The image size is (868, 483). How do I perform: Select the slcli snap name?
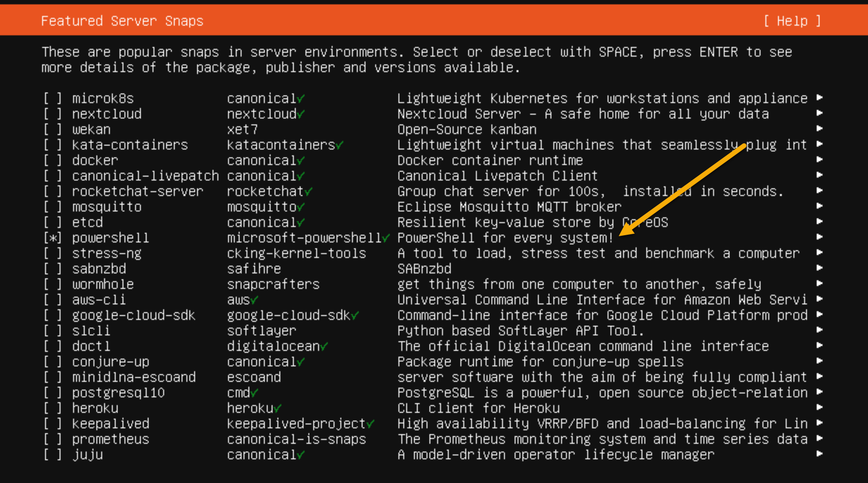(x=91, y=331)
